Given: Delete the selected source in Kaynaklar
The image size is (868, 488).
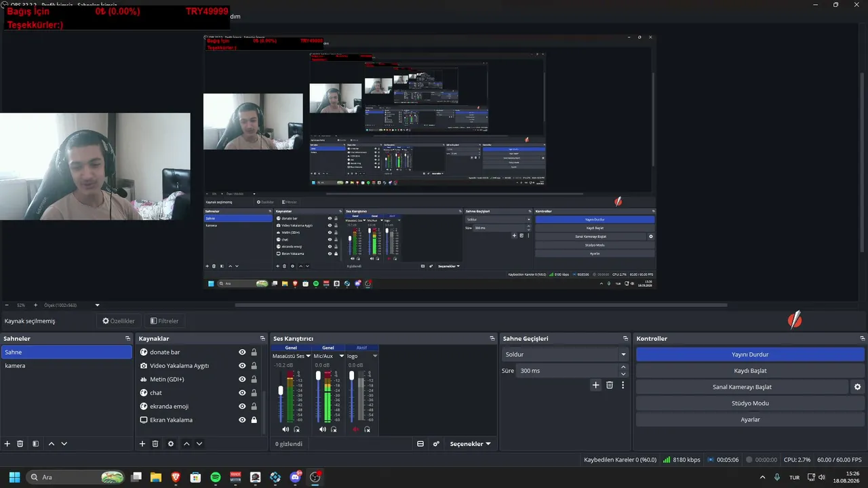Looking at the screenshot, I should point(155,444).
